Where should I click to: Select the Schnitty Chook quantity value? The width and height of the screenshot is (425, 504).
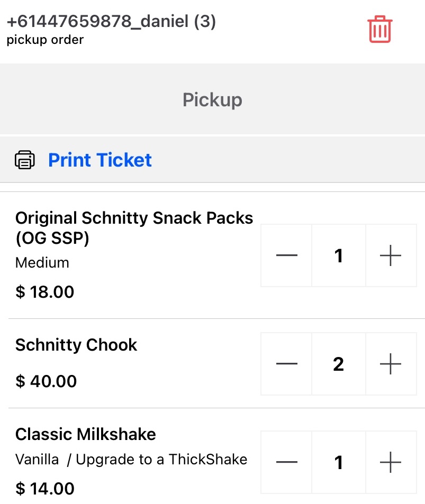click(339, 364)
